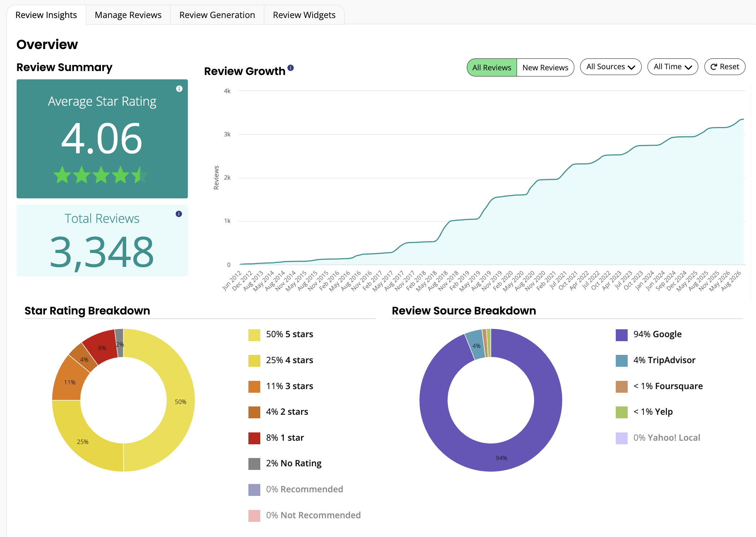Screen dimensions: 756x537
Task: Click the 50% slice of star rating donut
Action: point(180,401)
